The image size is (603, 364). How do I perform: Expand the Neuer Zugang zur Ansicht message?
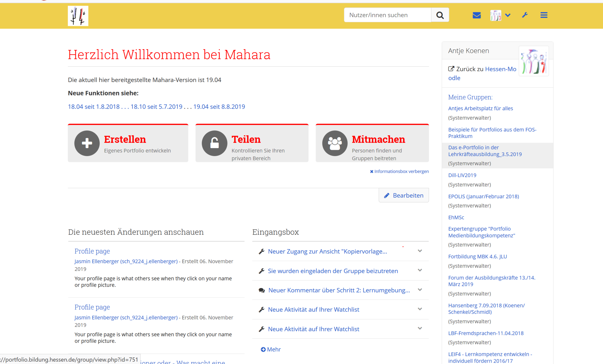point(420,251)
